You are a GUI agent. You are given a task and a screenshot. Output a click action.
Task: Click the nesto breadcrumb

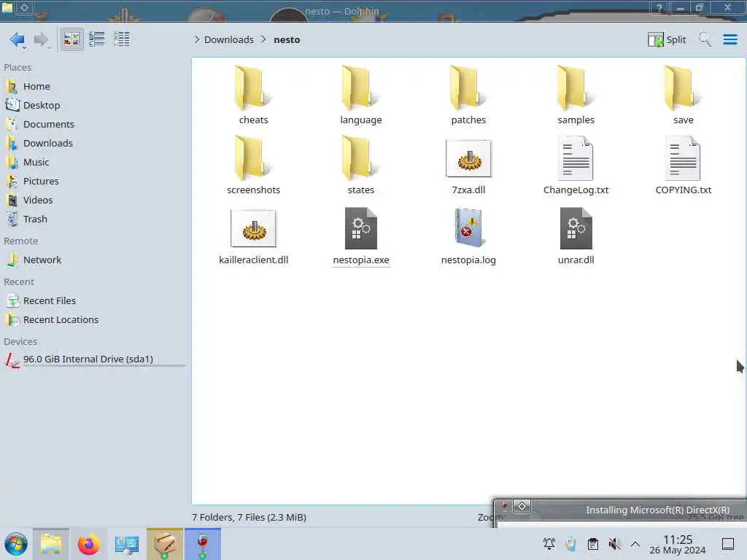click(287, 39)
